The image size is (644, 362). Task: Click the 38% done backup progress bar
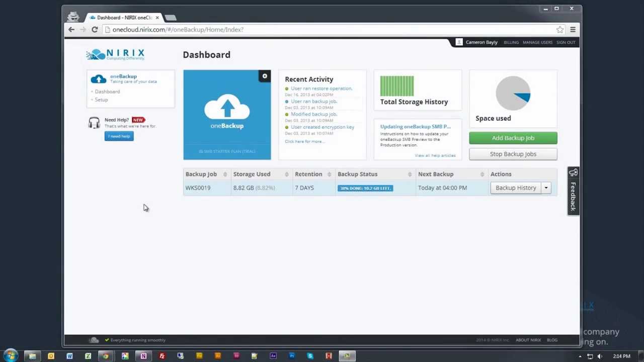(365, 188)
